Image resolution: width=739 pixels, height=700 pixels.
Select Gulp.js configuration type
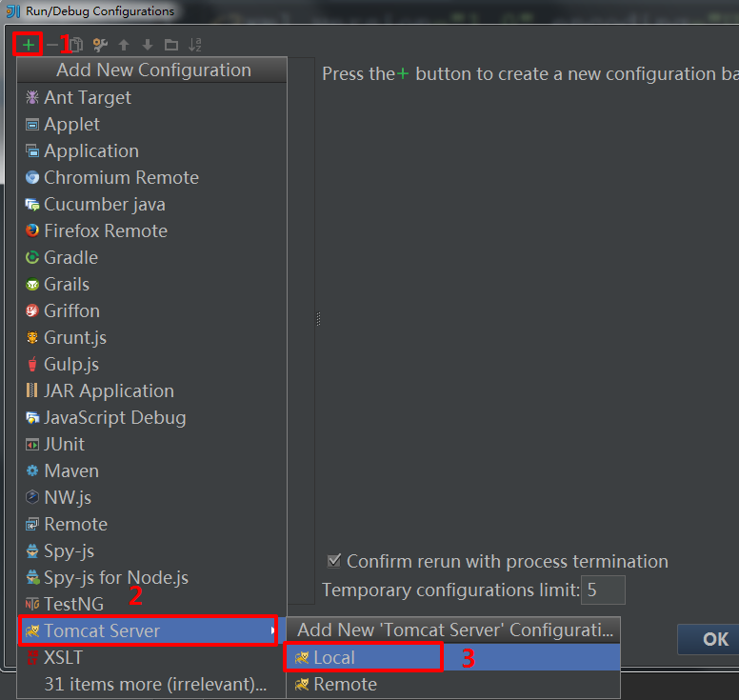coord(151,364)
